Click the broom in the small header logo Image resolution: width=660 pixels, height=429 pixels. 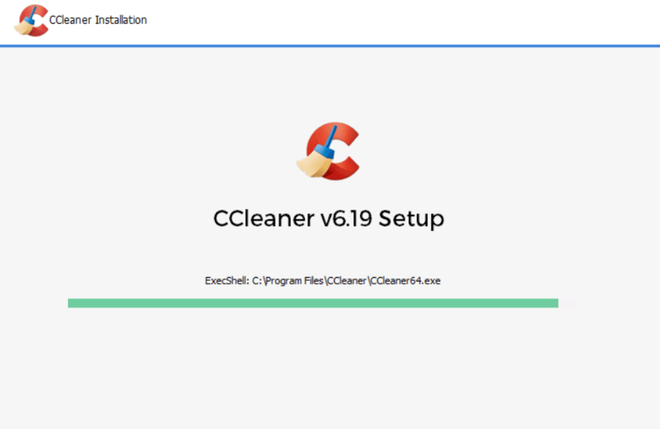tap(27, 22)
